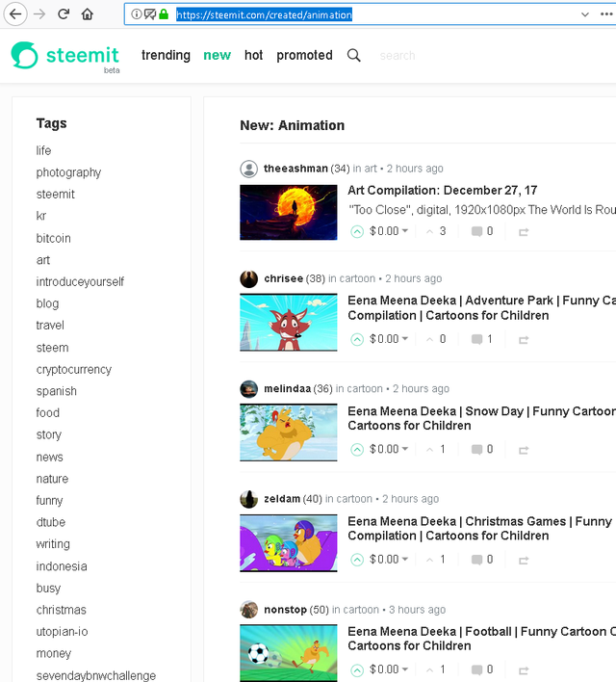Screen dimensions: 616x682
Task: Upvote the Art Compilation post
Action: pos(357,231)
